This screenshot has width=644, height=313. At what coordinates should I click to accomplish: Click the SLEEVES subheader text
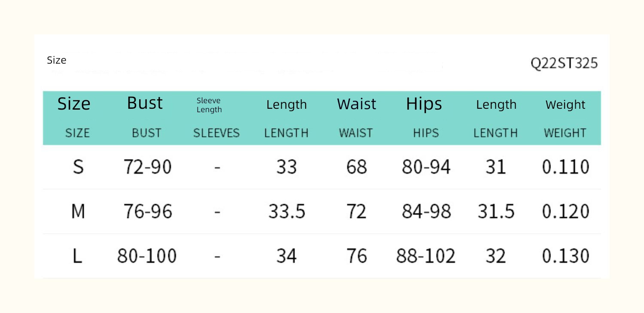coord(216,133)
